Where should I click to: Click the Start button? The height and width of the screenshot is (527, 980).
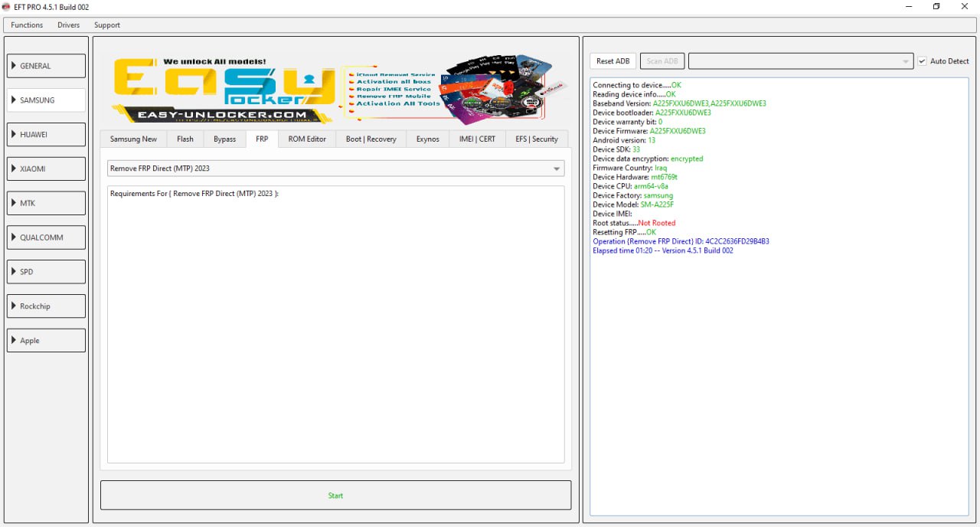(335, 496)
